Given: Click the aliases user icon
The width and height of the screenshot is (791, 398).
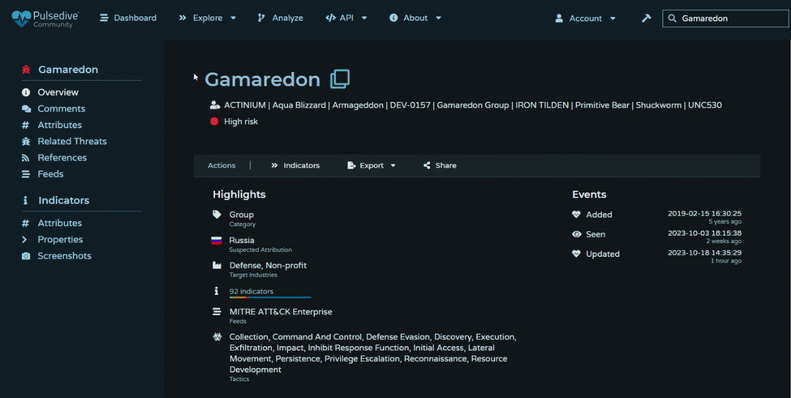Looking at the screenshot, I should tap(214, 105).
